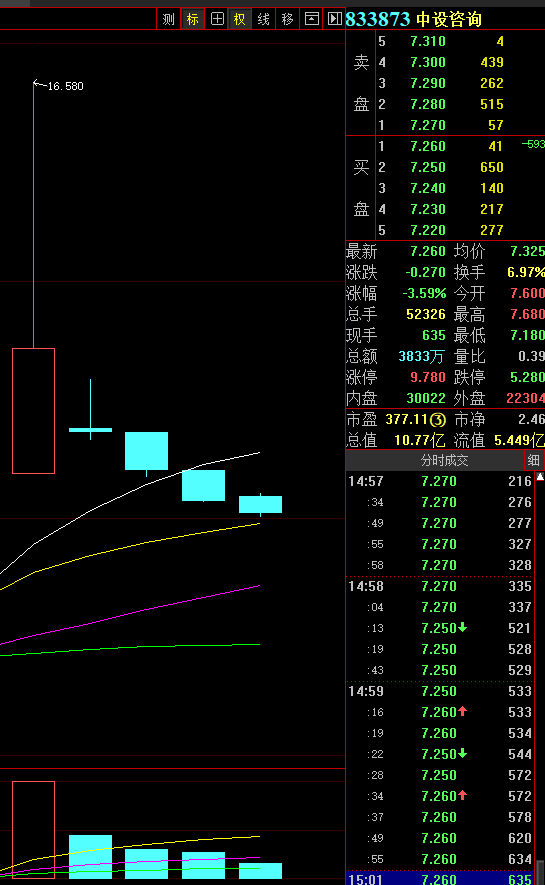This screenshot has height=885, width=545.
Task: Click the stock name 833873 中设咨询
Action: pyautogui.click(x=414, y=19)
